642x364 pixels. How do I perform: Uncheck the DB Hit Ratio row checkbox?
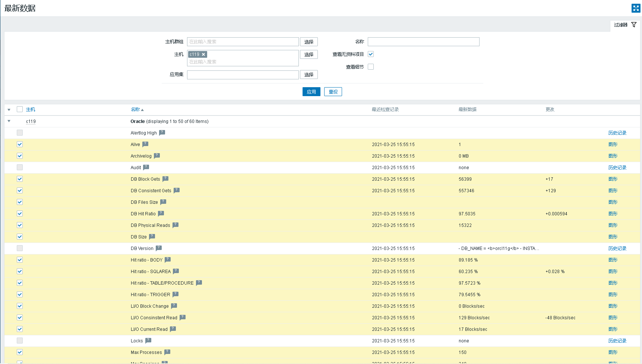tap(20, 213)
